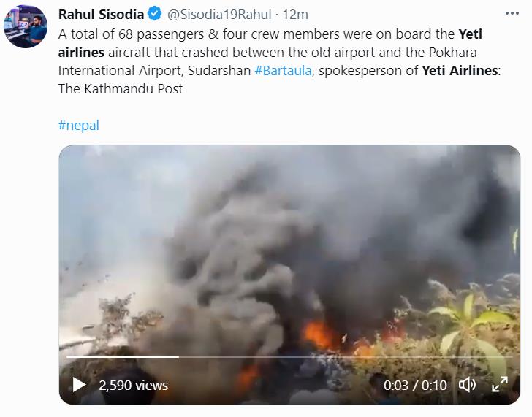Viewport: 532px width, 417px height.
Task: Click the 12m tweet timestamp
Action: [x=295, y=14]
